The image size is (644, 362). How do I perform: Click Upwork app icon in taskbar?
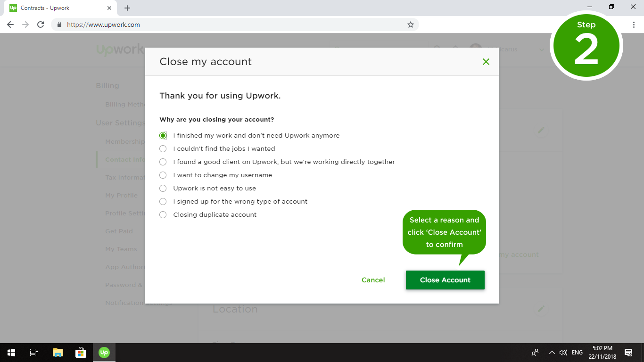[104, 353]
